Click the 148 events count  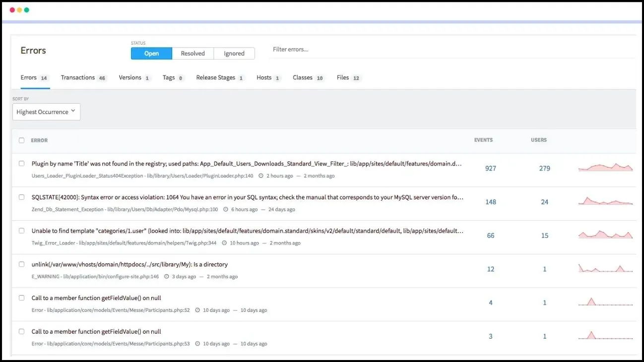[491, 202]
